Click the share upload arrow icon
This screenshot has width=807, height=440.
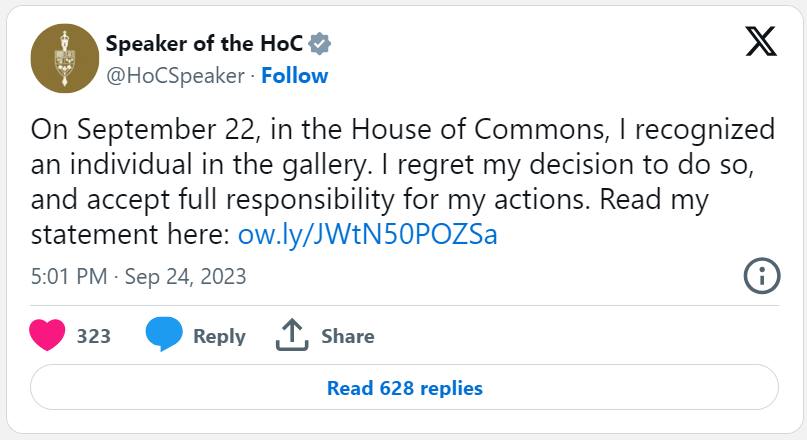click(292, 335)
